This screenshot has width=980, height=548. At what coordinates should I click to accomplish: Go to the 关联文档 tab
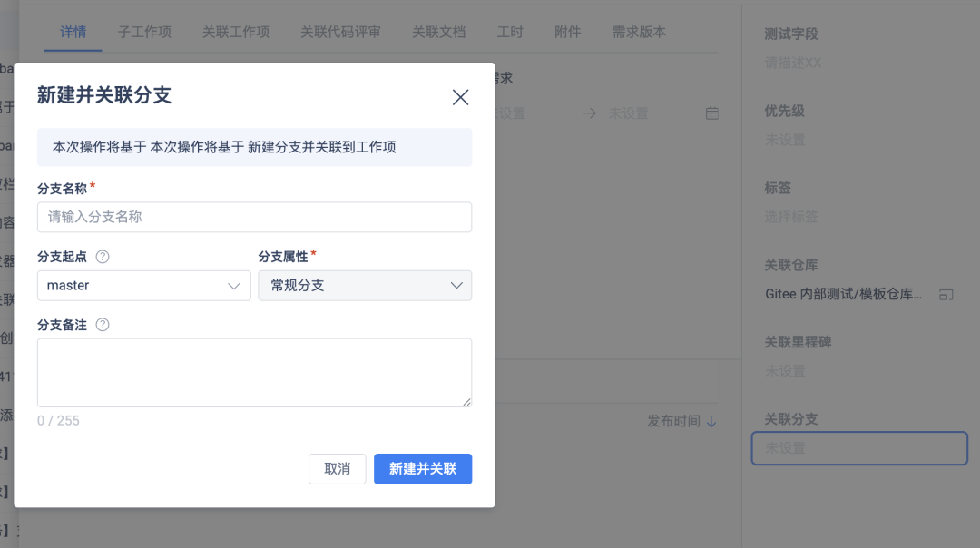[438, 32]
